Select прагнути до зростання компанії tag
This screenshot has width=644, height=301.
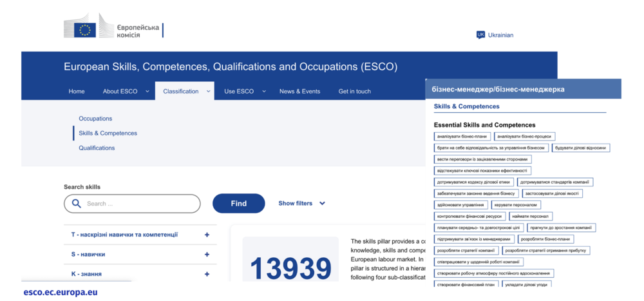[x=561, y=228]
